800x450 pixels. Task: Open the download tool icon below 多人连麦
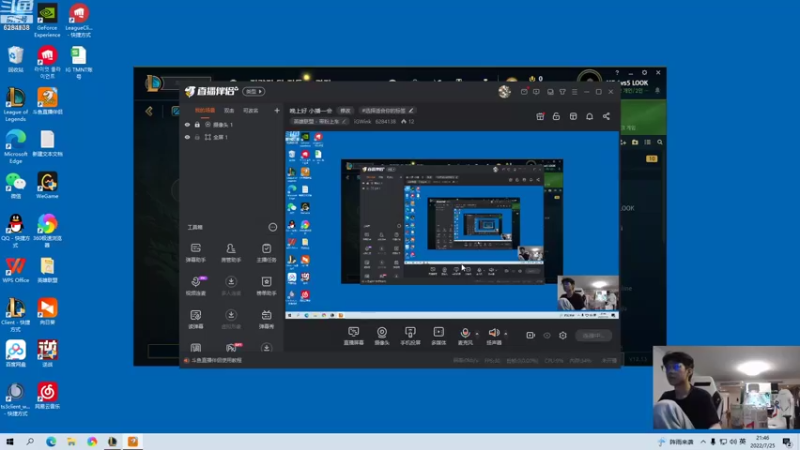[231, 319]
